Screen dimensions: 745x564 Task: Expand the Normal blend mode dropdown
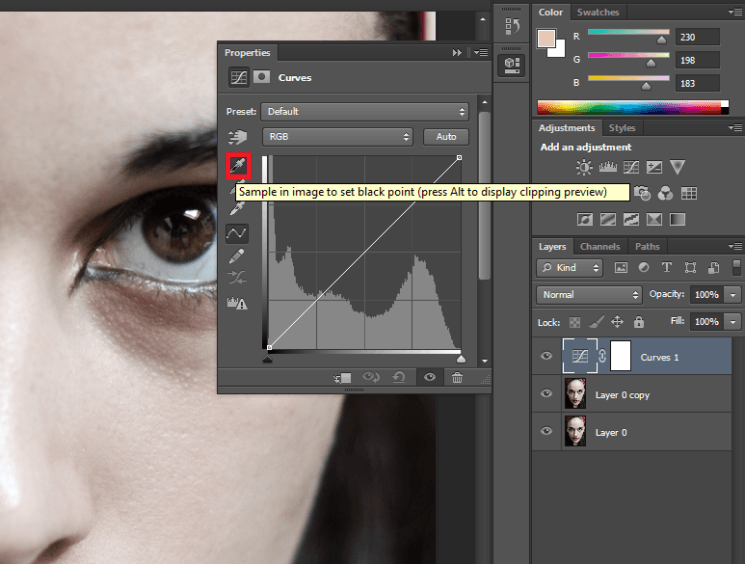(x=590, y=295)
